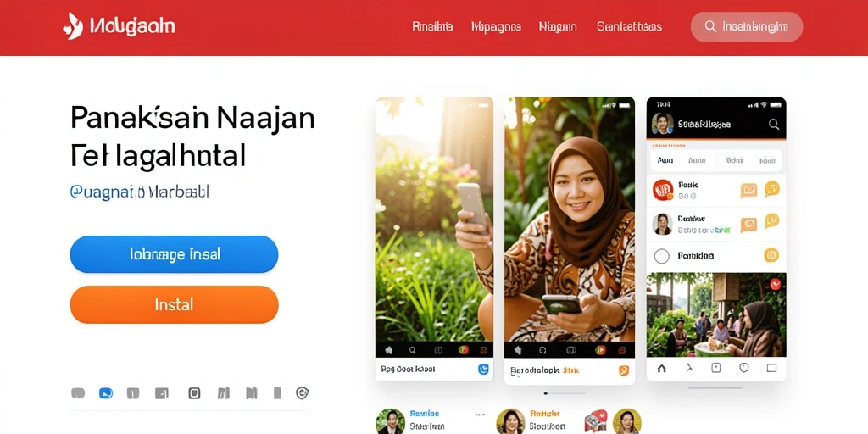Click the blue pill button above Instal
Viewport: 868px width, 434px height.
click(x=174, y=254)
